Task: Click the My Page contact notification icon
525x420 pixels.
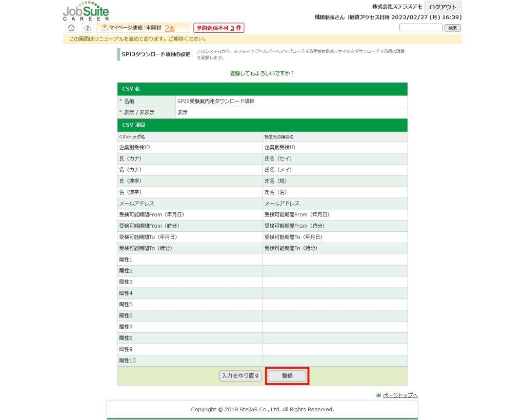Action: pyautogui.click(x=105, y=28)
